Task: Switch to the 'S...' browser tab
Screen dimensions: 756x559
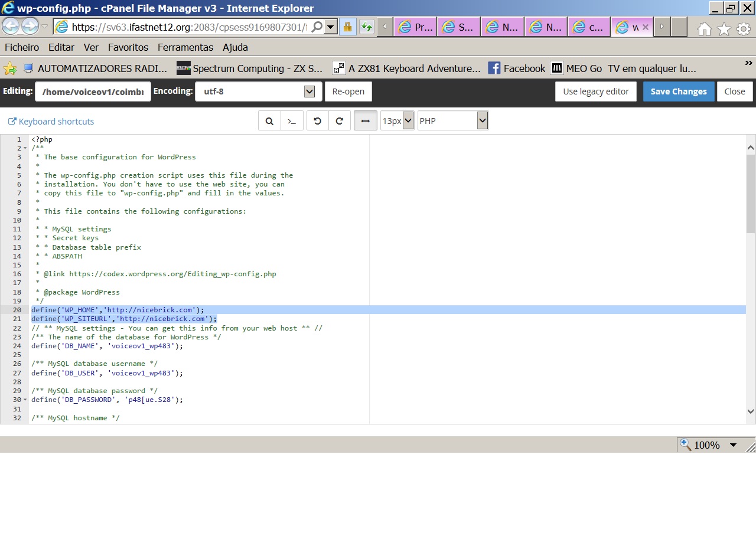Action: click(x=459, y=27)
